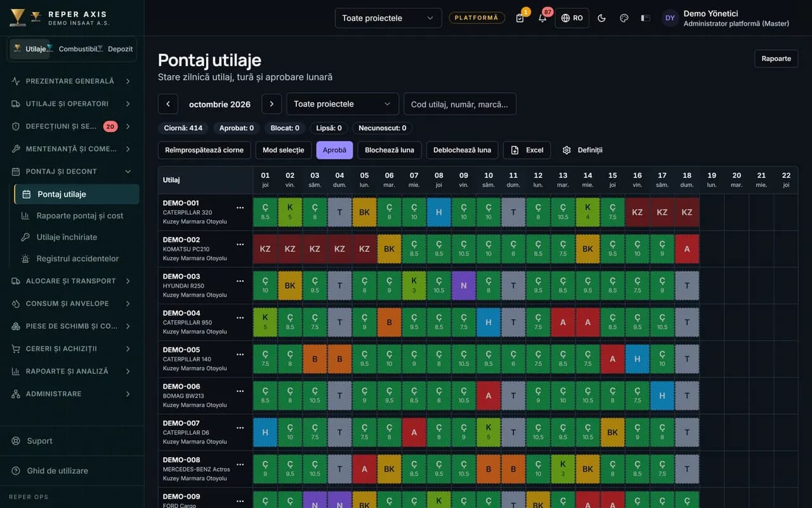Open the three-dot menu for DEMO-004

click(x=240, y=317)
